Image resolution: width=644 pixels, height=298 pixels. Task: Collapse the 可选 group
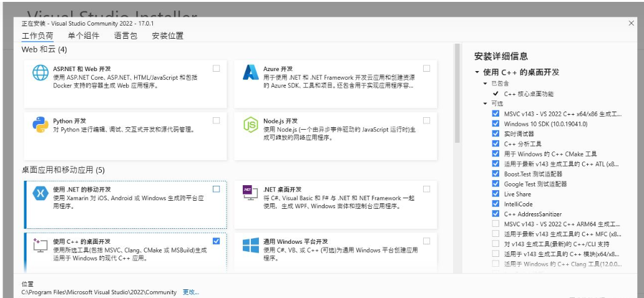[x=485, y=103]
